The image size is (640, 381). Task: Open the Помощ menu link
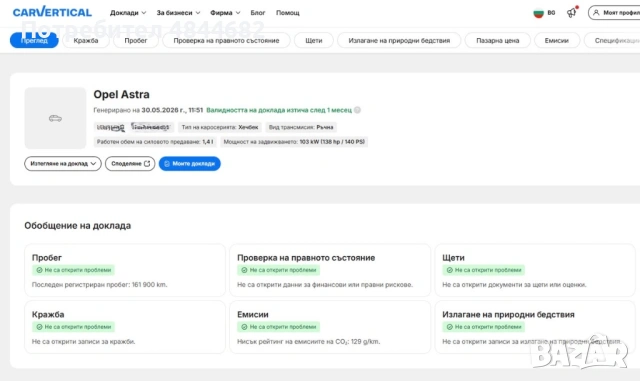coord(287,13)
